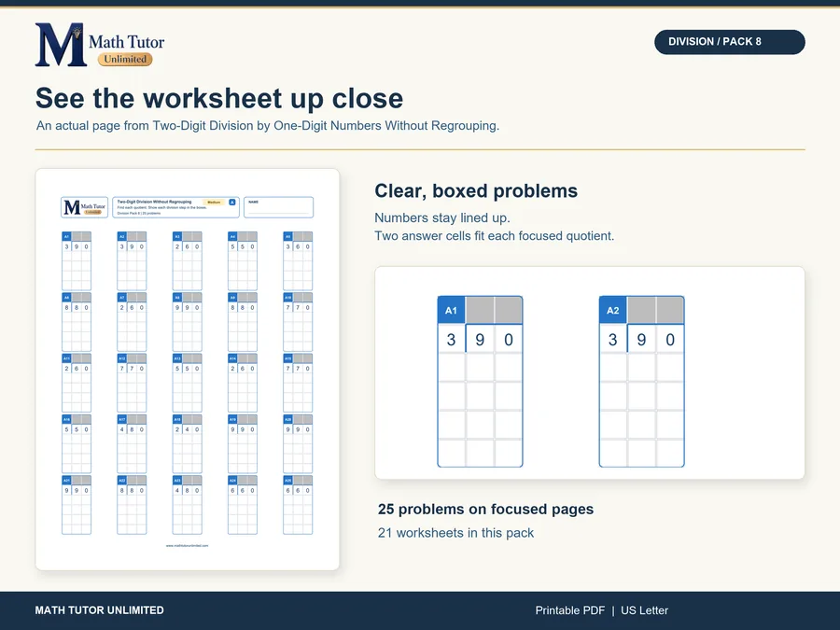Click US Letter in the footer
This screenshot has height=630, width=840.
(644, 610)
